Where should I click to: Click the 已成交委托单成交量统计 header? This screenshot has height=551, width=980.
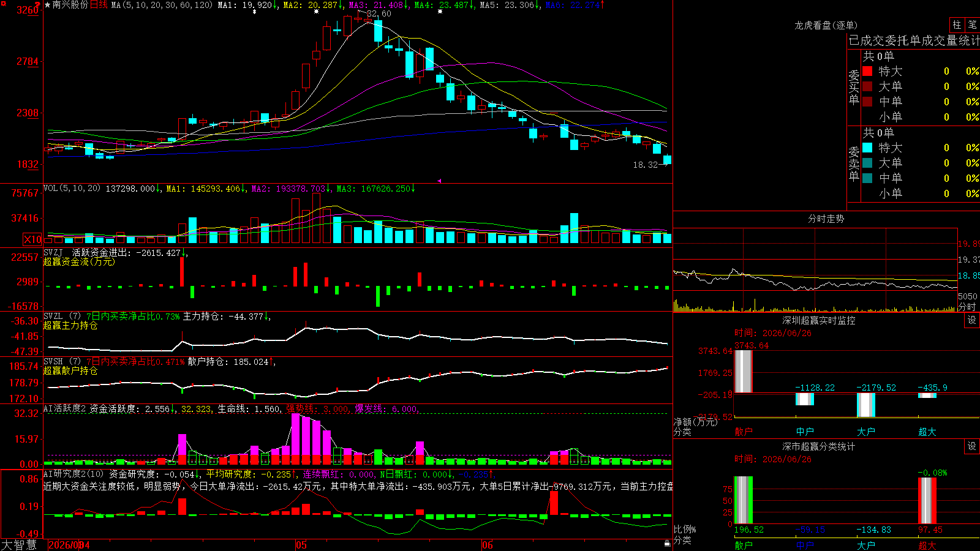pyautogui.click(x=914, y=40)
